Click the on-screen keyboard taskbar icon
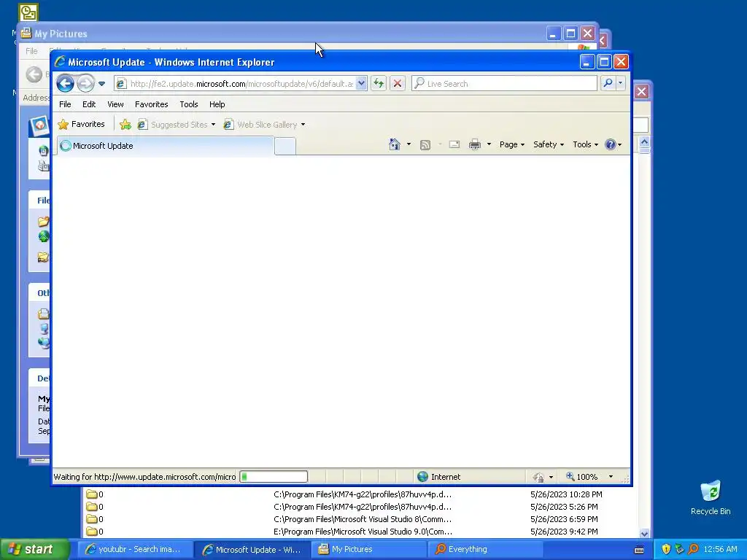Viewport: 747px width, 560px height. tap(639, 550)
